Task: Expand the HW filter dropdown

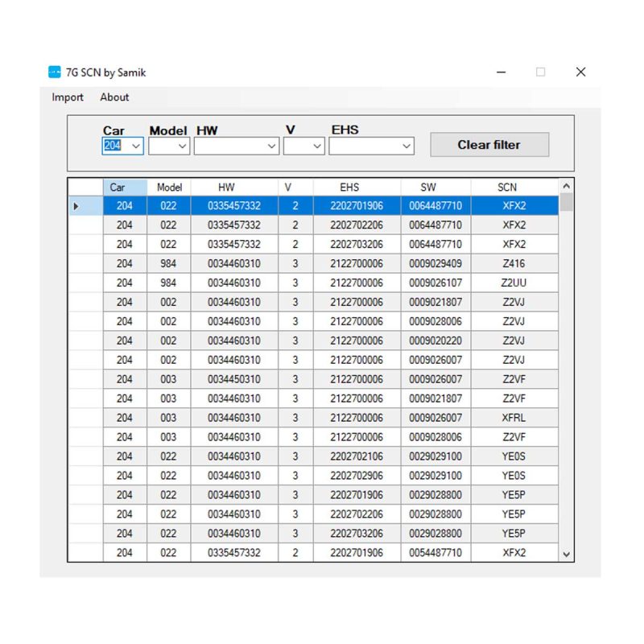Action: pyautogui.click(x=271, y=147)
